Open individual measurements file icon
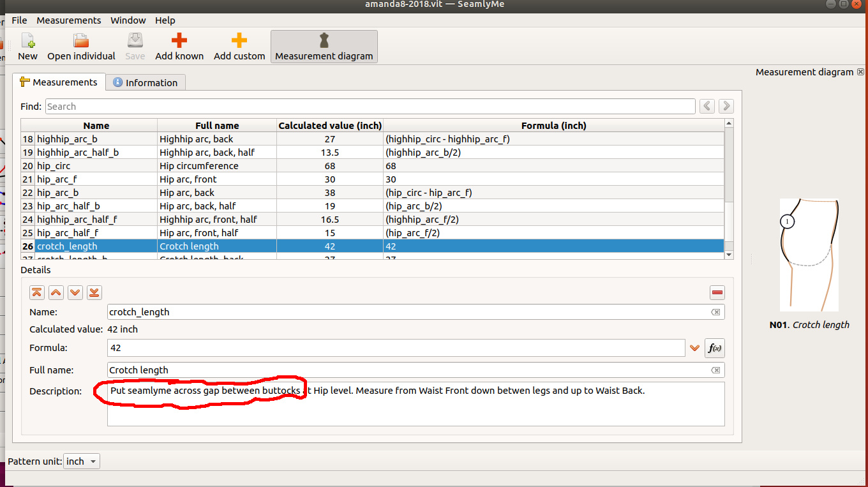Viewport: 868px width, 487px height. tap(81, 41)
